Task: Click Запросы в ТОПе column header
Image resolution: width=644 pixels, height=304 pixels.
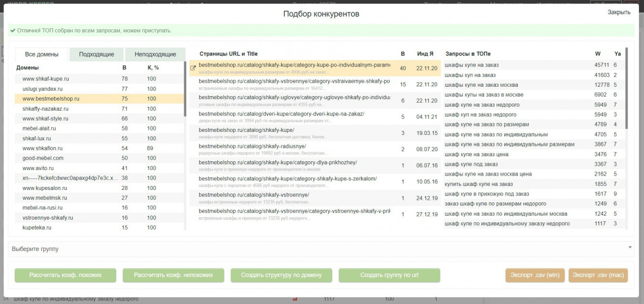Action: tap(468, 54)
